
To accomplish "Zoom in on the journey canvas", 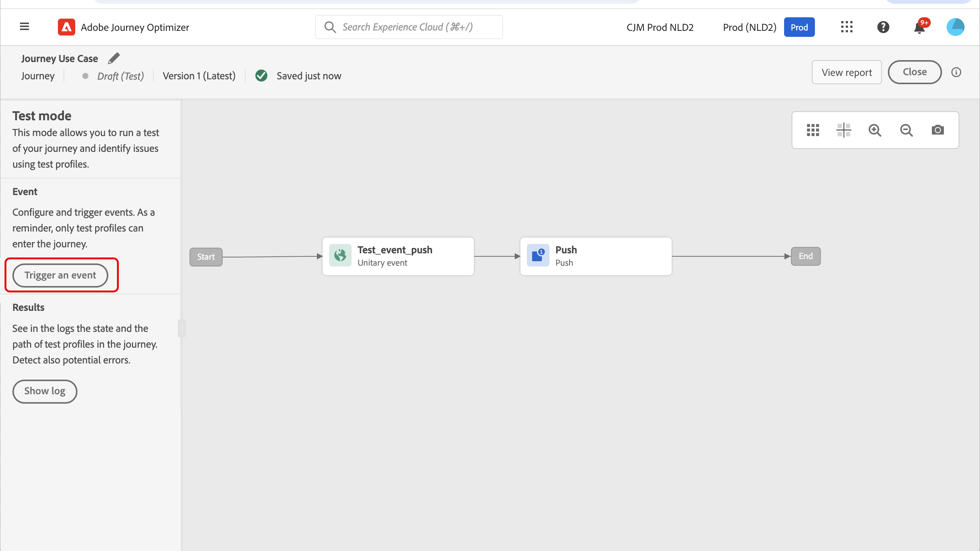I will point(875,130).
